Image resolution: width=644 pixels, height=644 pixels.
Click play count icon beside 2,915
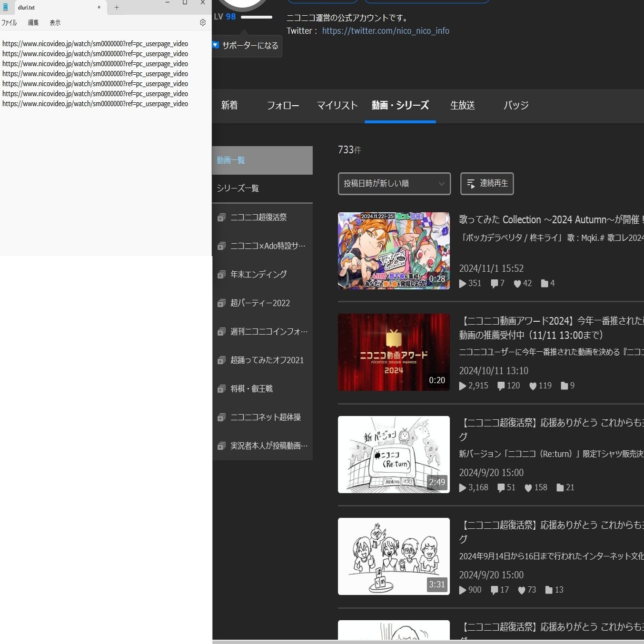point(463,386)
